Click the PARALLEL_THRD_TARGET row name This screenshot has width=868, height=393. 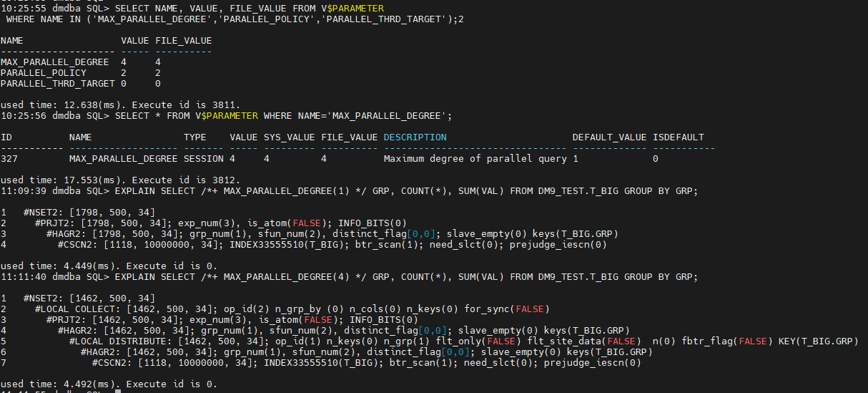tap(58, 84)
